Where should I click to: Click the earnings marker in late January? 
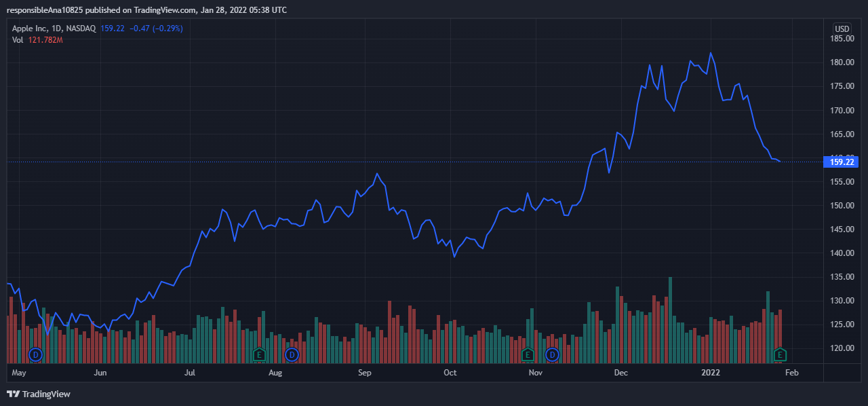pyautogui.click(x=781, y=354)
